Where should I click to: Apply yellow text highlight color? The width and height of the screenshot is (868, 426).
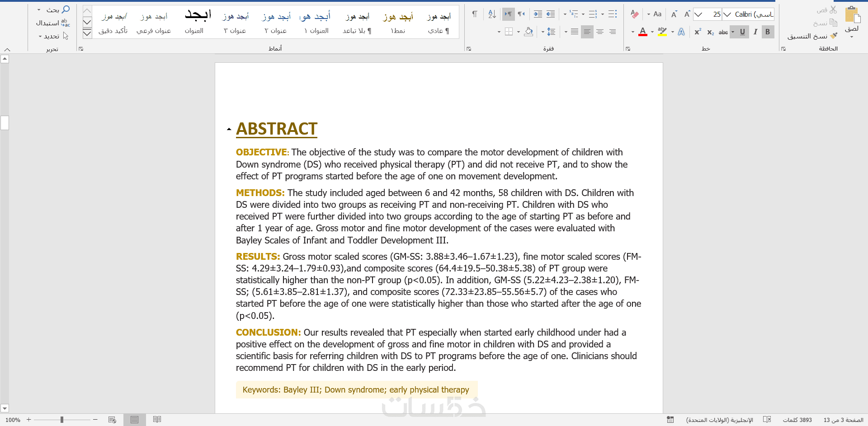(x=662, y=32)
